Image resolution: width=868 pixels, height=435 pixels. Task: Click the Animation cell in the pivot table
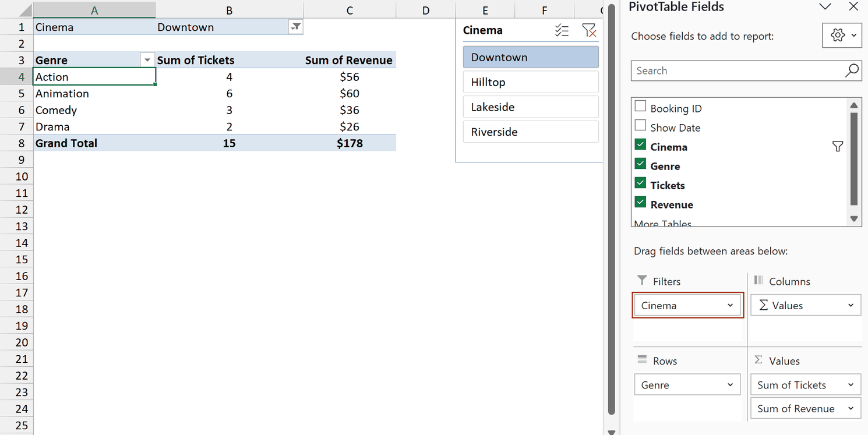94,93
